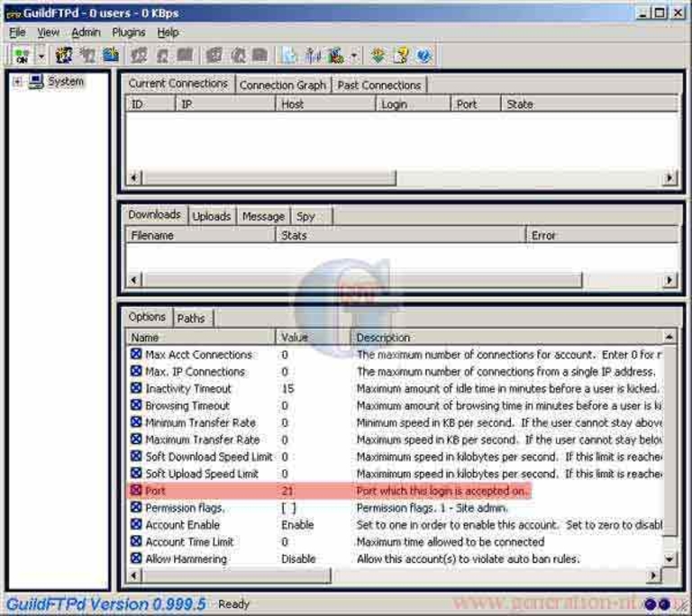The image size is (692, 616).
Task: Click the icon beside Account Enable
Action: click(136, 524)
